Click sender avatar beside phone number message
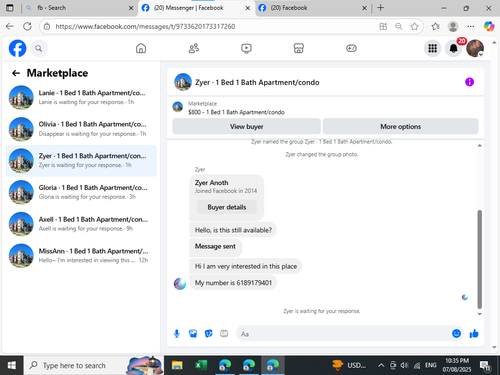Image resolution: width=500 pixels, height=375 pixels. point(180,284)
